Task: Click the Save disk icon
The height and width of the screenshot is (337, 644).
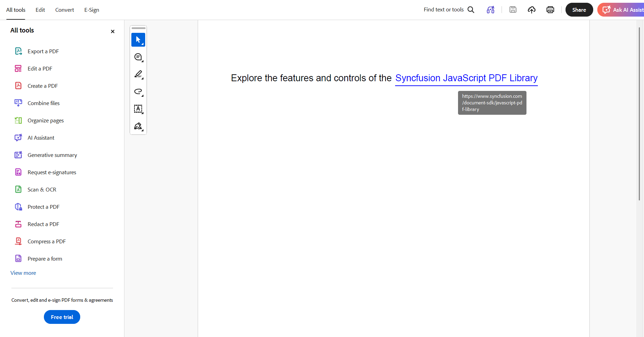Action: [513, 10]
